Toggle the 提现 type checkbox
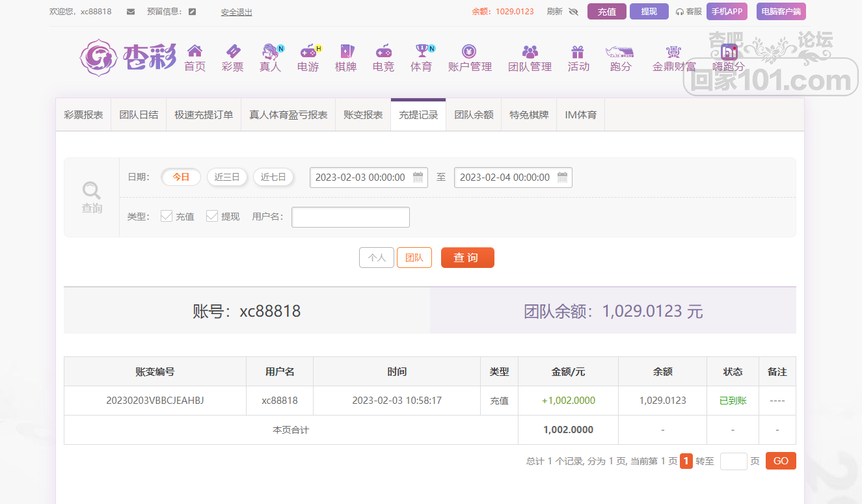Screen dimensions: 862x504 212,217
